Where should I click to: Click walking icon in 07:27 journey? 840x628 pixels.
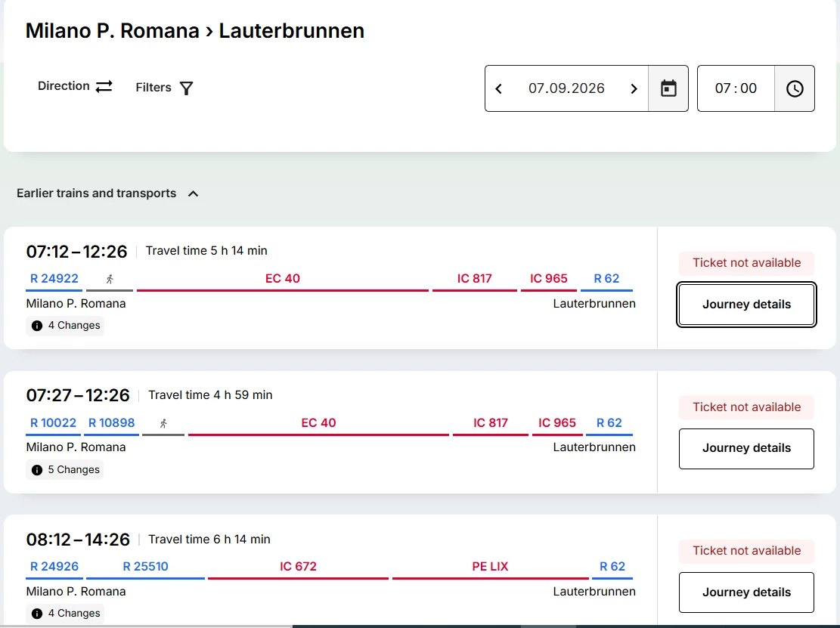point(163,423)
